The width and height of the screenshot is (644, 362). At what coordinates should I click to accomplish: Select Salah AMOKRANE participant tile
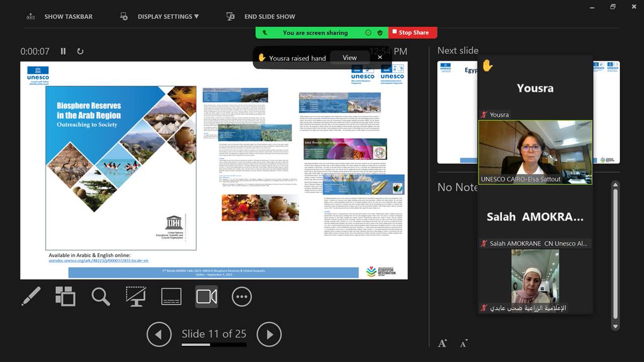tap(535, 217)
